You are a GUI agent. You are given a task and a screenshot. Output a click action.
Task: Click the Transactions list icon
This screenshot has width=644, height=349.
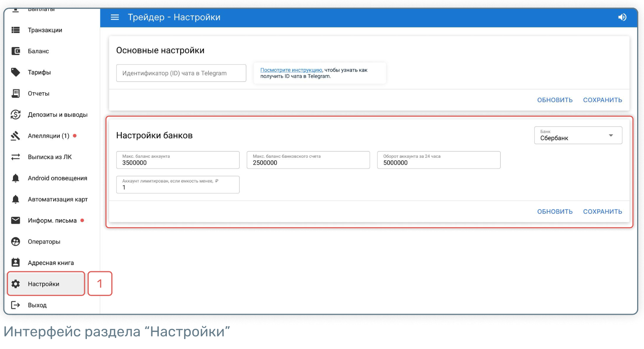(x=16, y=30)
